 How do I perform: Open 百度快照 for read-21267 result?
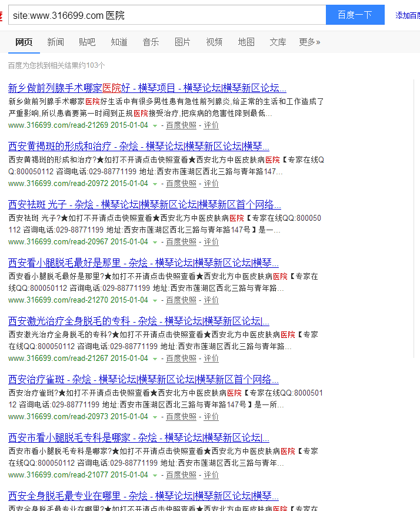181,358
